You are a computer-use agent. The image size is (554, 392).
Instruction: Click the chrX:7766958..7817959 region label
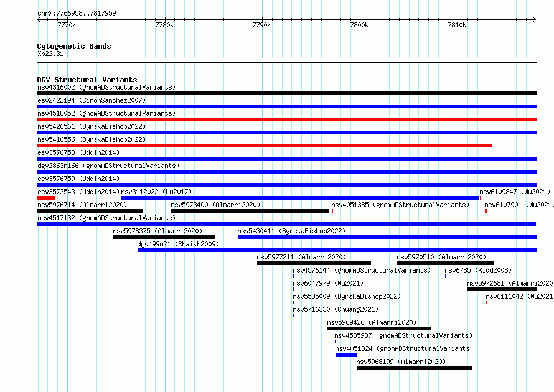(x=77, y=13)
